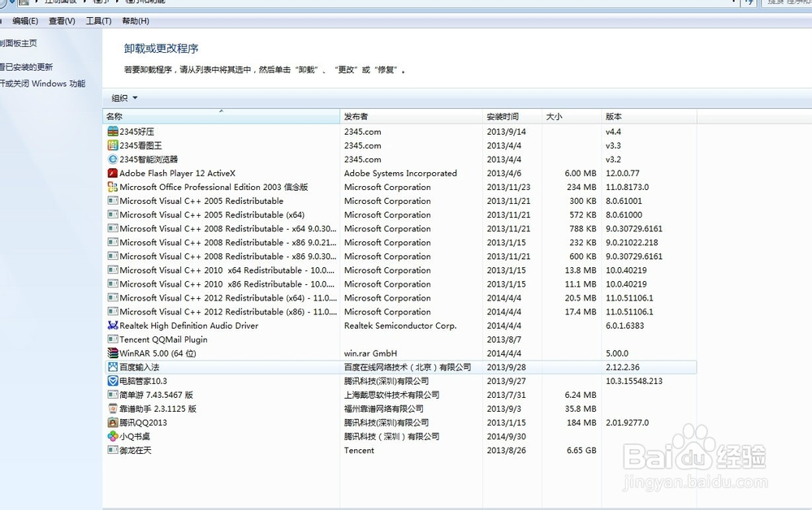View installed updates link

(x=27, y=67)
